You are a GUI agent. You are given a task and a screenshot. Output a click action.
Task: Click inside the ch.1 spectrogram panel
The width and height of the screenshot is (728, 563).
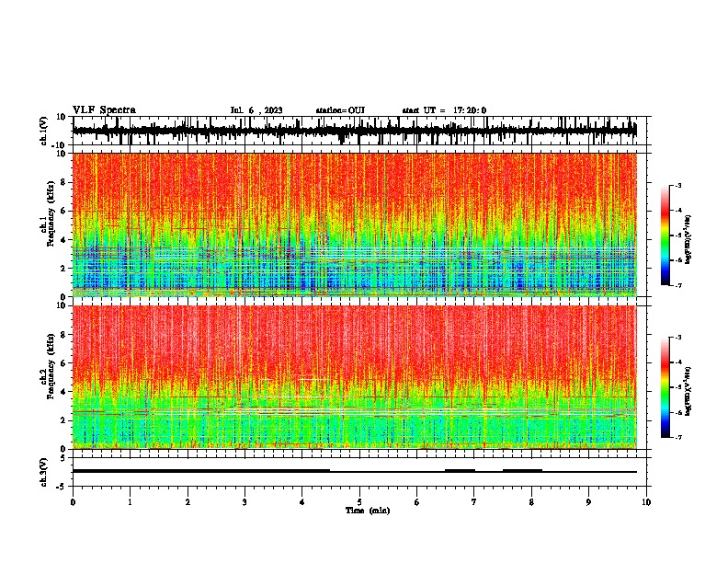pyautogui.click(x=359, y=224)
